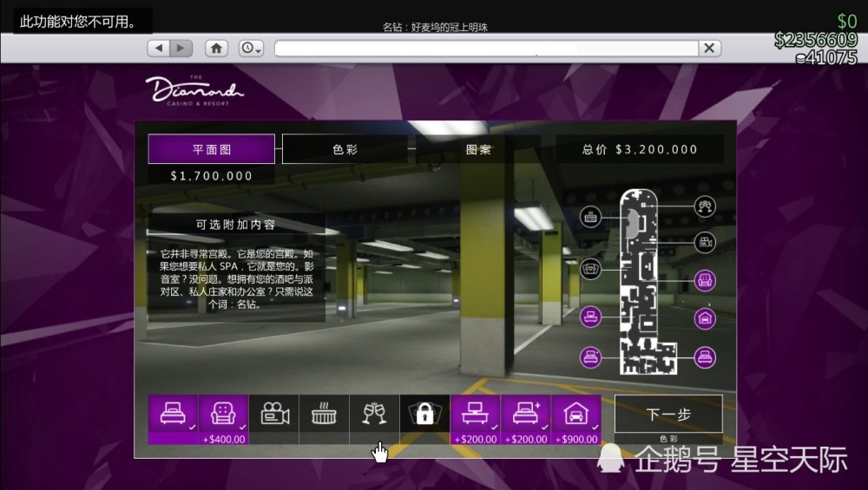This screenshot has height=490, width=868.
Task: Toggle the master bedroom tile in option bar
Action: [x=174, y=420]
